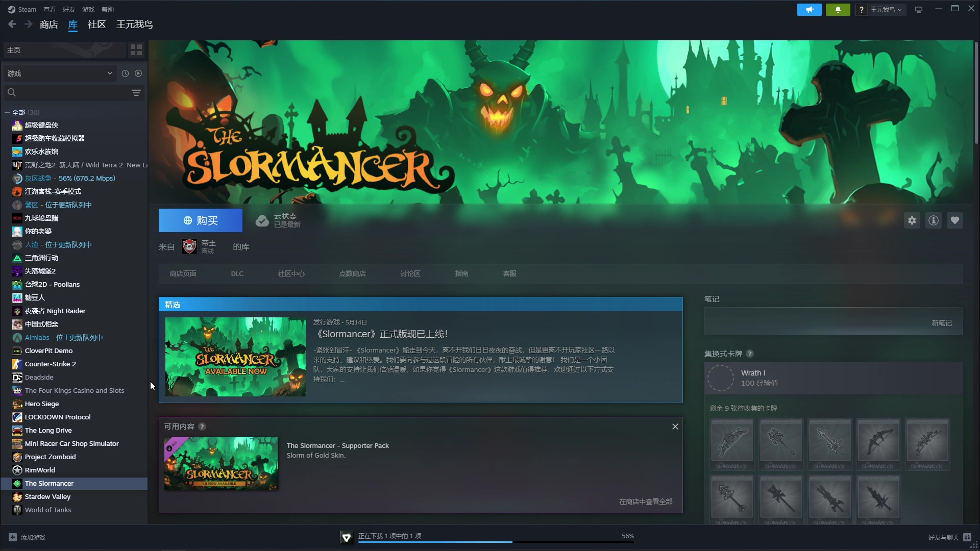The image size is (980, 551).
Task: Open the advanced filter options icon
Action: pyautogui.click(x=136, y=92)
